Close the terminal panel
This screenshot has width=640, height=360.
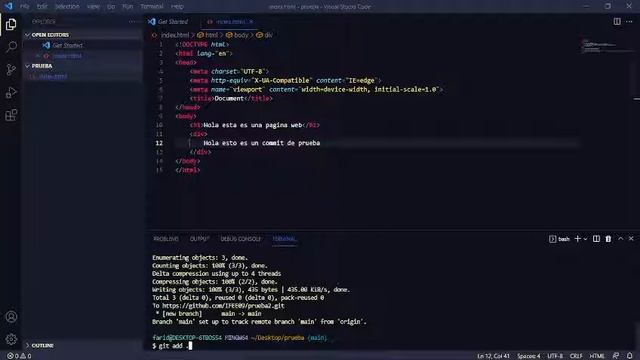631,238
